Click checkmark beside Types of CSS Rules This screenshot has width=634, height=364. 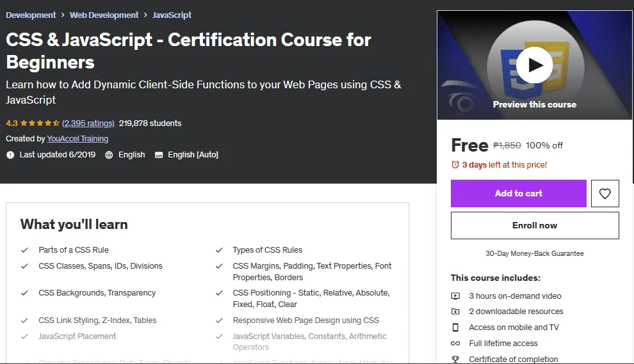[219, 250]
